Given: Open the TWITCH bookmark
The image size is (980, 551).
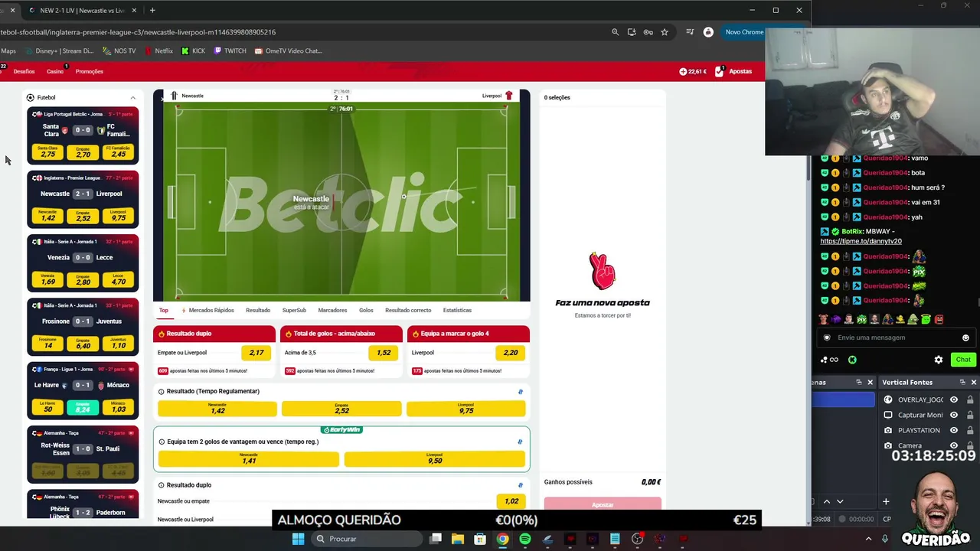Looking at the screenshot, I should pos(230,51).
